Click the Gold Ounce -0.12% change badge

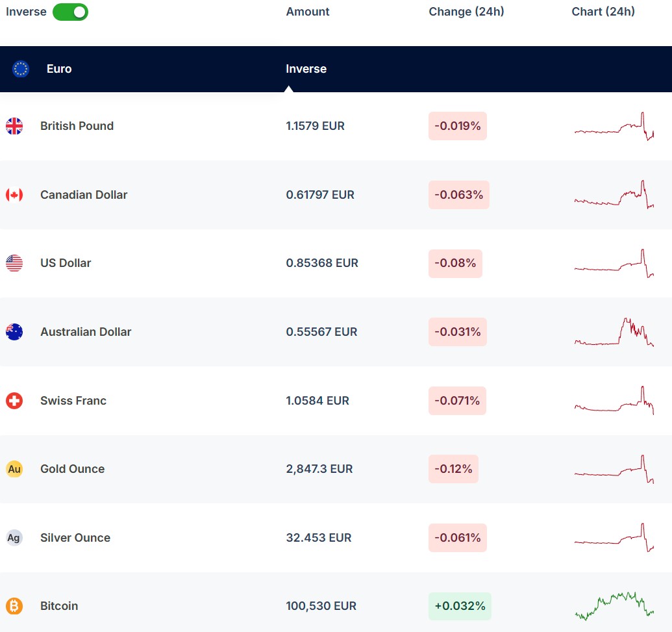[453, 469]
